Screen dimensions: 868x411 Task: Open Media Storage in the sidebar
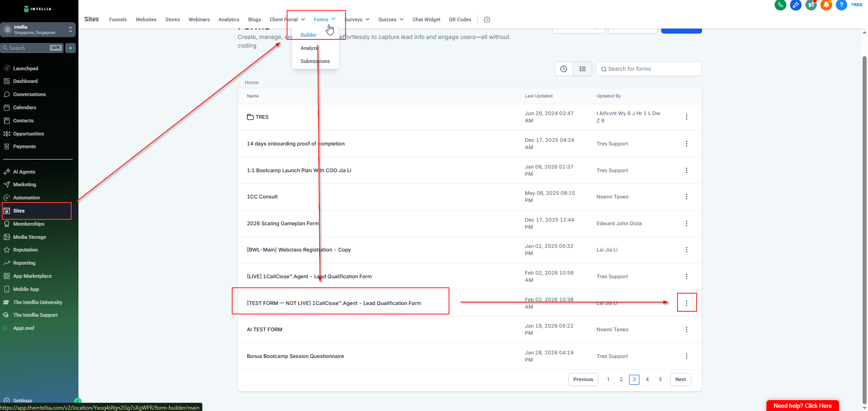[x=29, y=237]
